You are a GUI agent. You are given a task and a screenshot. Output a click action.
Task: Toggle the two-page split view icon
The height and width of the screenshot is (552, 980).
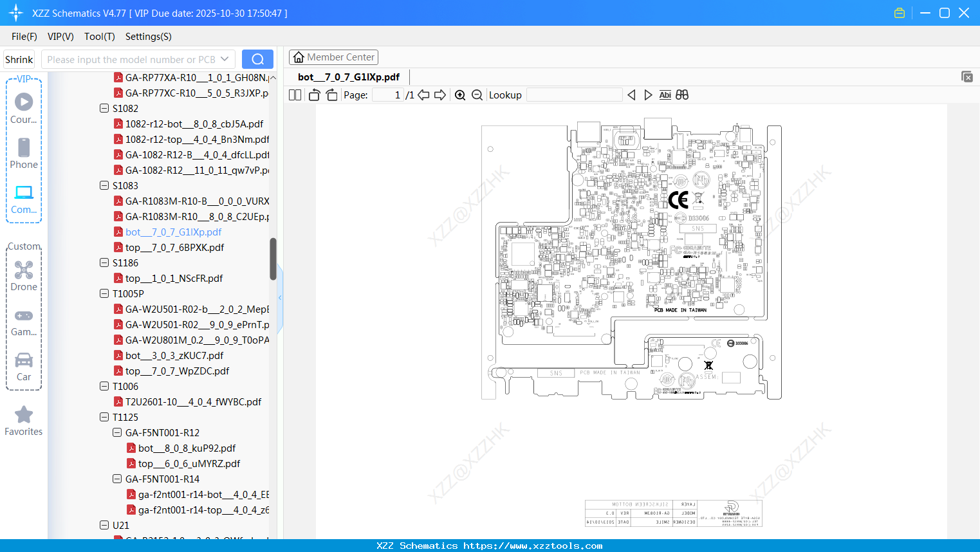(295, 95)
